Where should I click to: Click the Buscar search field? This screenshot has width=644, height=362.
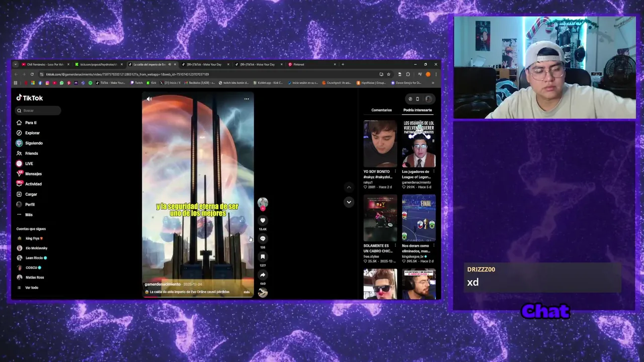(x=38, y=111)
